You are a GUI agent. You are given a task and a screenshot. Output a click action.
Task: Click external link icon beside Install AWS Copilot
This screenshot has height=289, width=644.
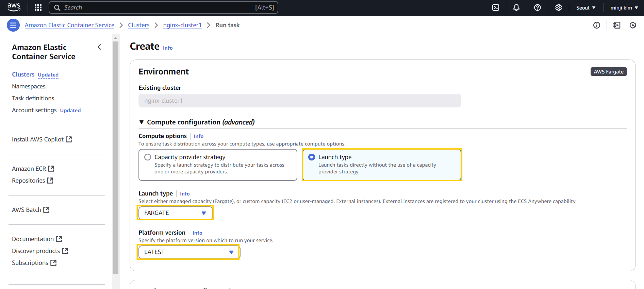pos(69,139)
